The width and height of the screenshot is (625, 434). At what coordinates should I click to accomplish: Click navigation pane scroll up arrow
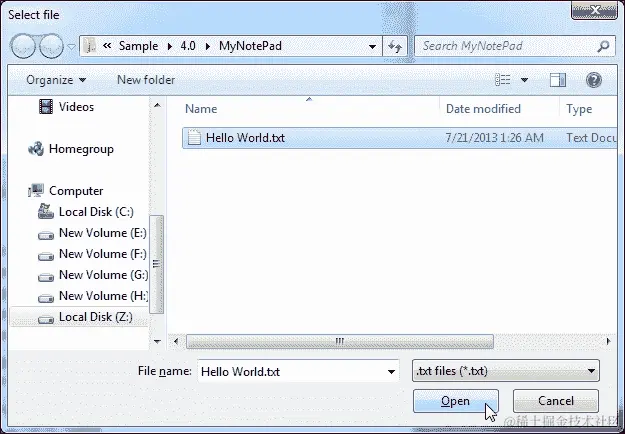point(157,106)
